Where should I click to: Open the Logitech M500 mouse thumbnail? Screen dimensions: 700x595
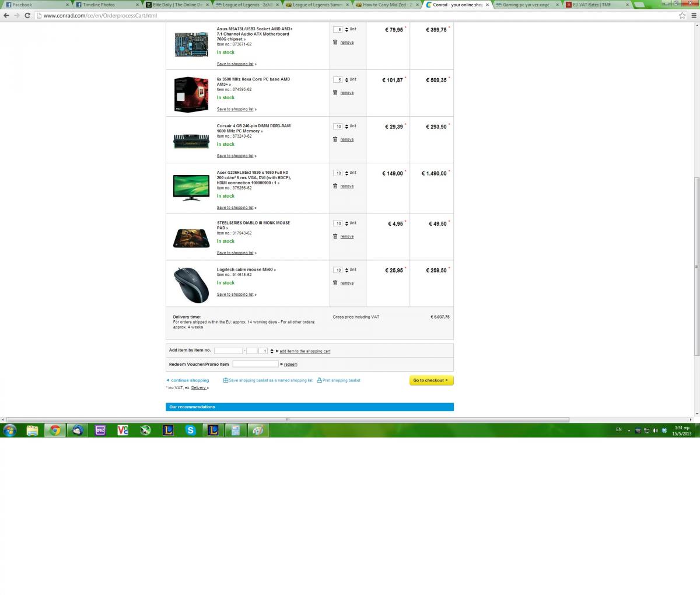point(191,284)
